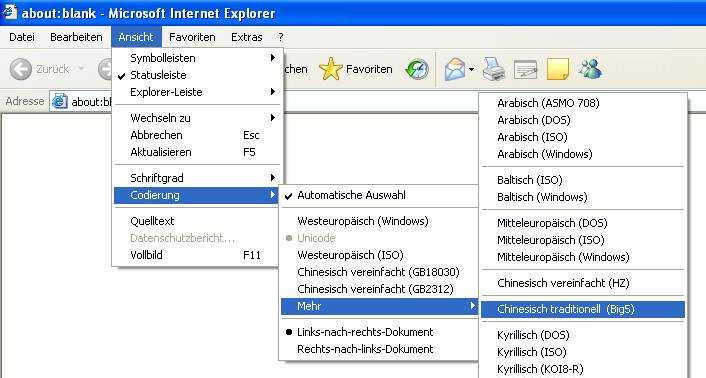The height and width of the screenshot is (378, 706).
Task: Click the Edit page toolbar icon
Action: pos(525,70)
